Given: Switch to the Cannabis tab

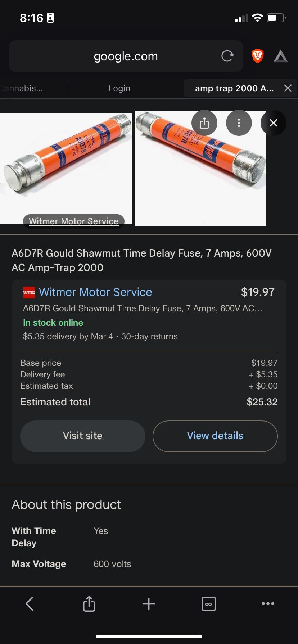Looking at the screenshot, I should [22, 88].
